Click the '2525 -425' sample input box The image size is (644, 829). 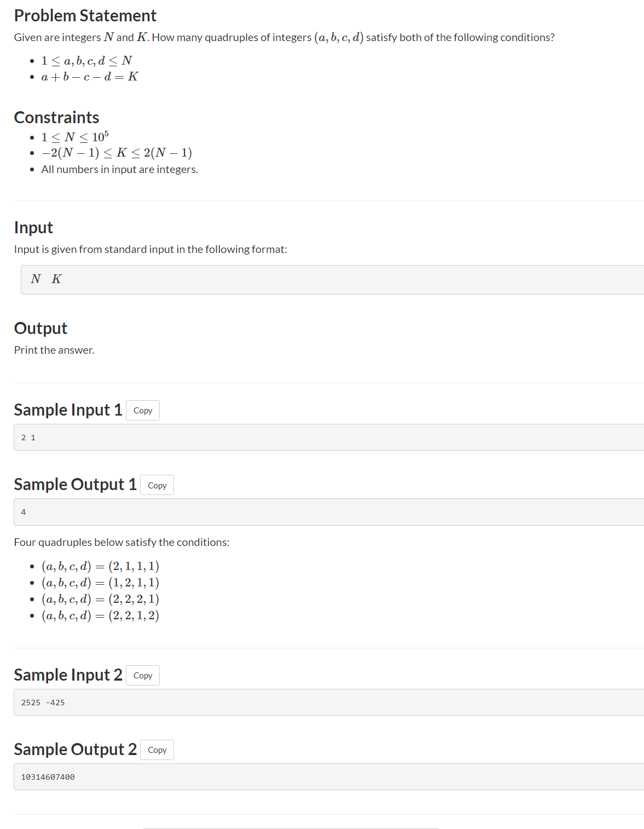pos(329,703)
